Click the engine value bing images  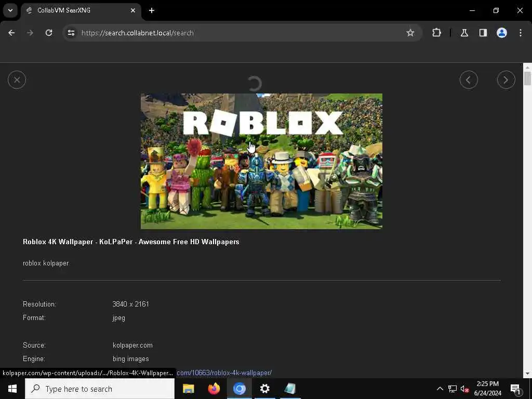coord(130,358)
